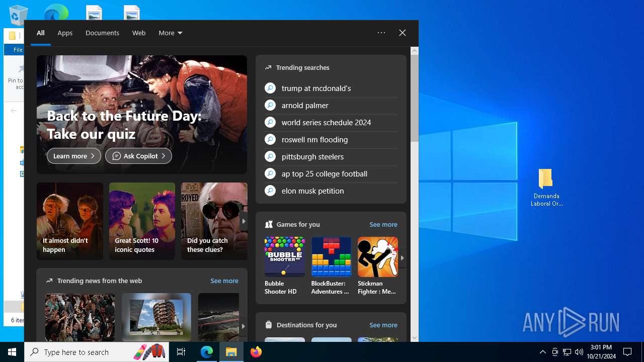Open Stickman Fighter game
The image size is (644, 362).
click(x=378, y=266)
